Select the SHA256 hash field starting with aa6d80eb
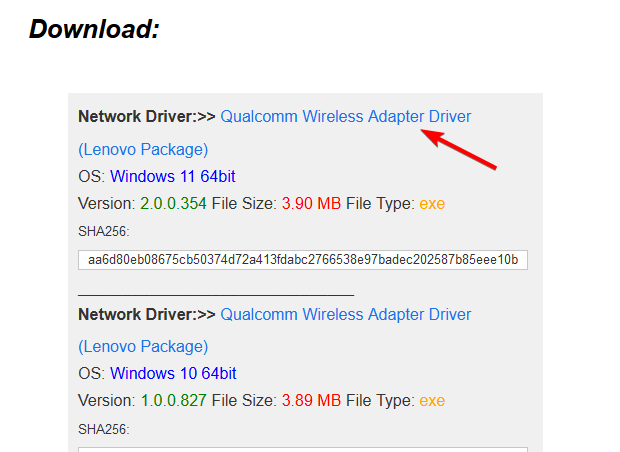This screenshot has width=620, height=452. [x=303, y=260]
